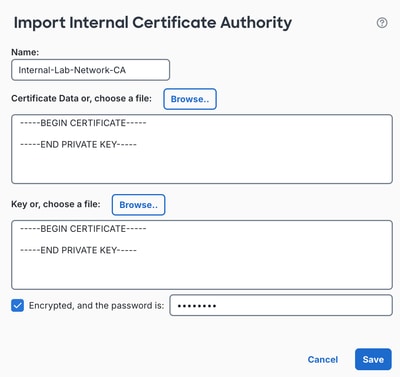Save the internal certificate authority
The image size is (400, 377).
(x=373, y=359)
